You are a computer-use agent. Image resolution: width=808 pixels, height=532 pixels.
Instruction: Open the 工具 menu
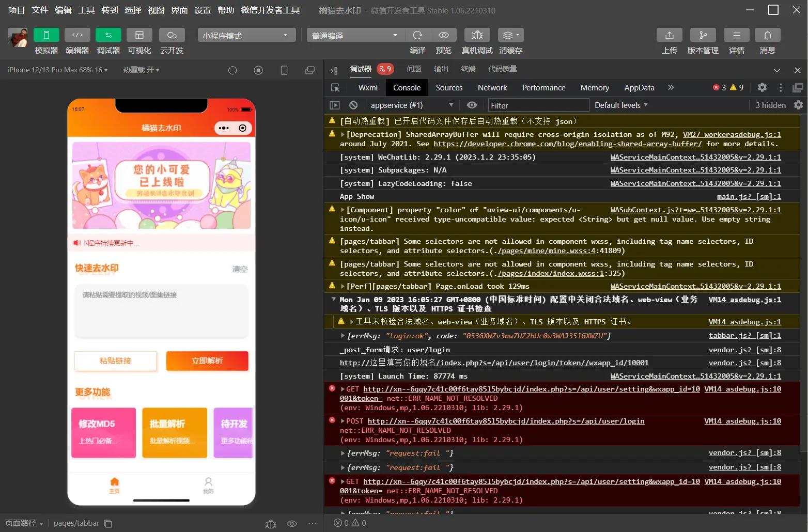pos(86,10)
